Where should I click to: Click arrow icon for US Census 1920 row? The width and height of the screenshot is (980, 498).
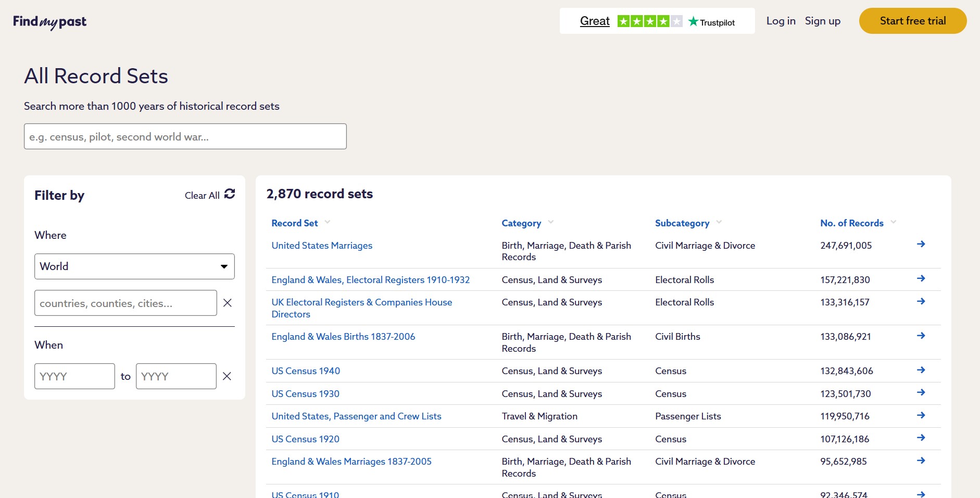click(921, 438)
